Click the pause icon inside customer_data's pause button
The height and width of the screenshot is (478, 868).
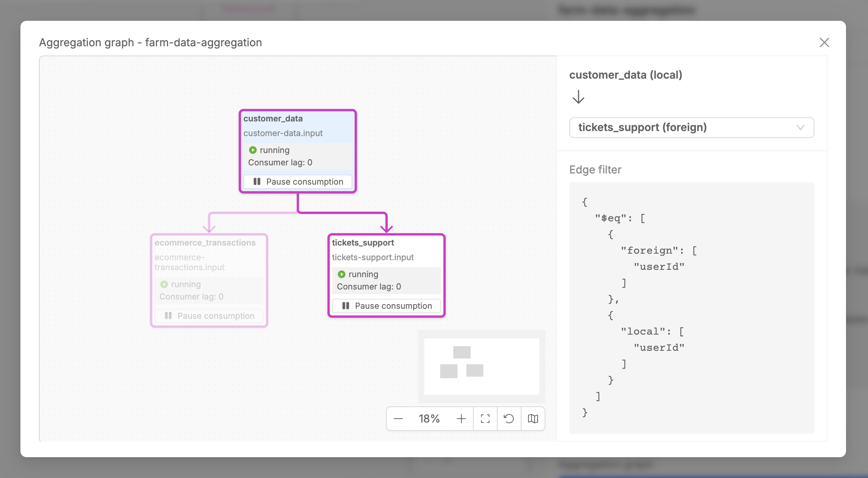pyautogui.click(x=257, y=182)
